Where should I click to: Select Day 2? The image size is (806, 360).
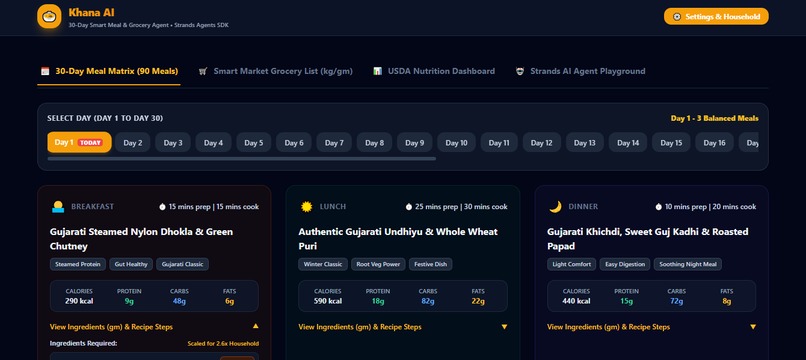coord(133,142)
